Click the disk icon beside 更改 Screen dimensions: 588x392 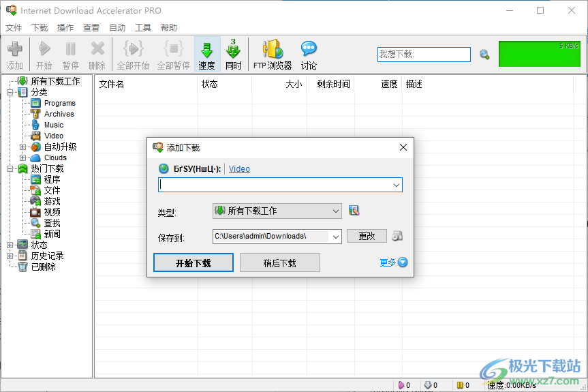click(x=397, y=236)
